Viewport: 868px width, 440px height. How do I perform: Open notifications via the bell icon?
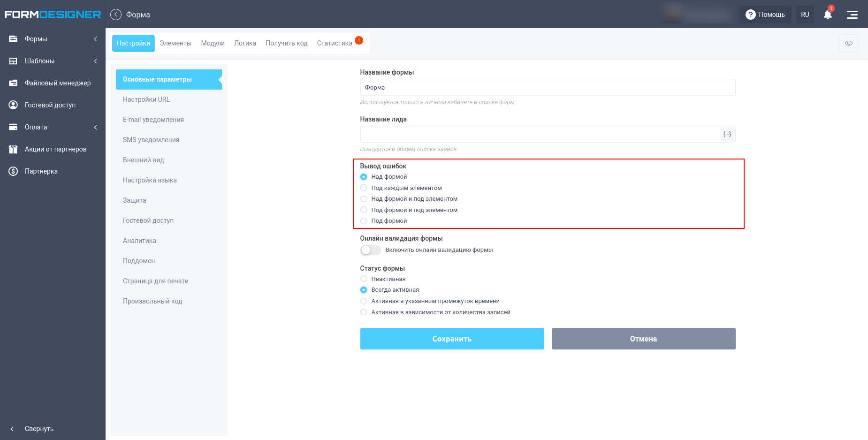[827, 15]
